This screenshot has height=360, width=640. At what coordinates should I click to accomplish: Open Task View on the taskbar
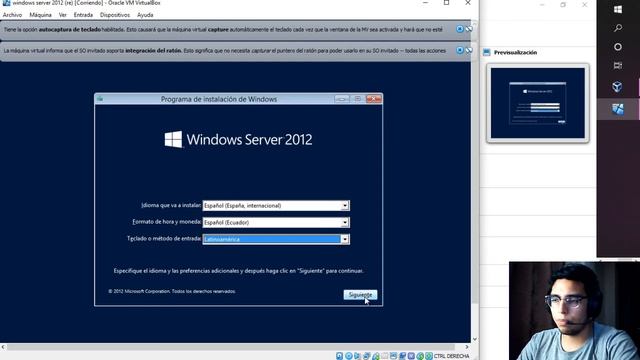coord(618,66)
